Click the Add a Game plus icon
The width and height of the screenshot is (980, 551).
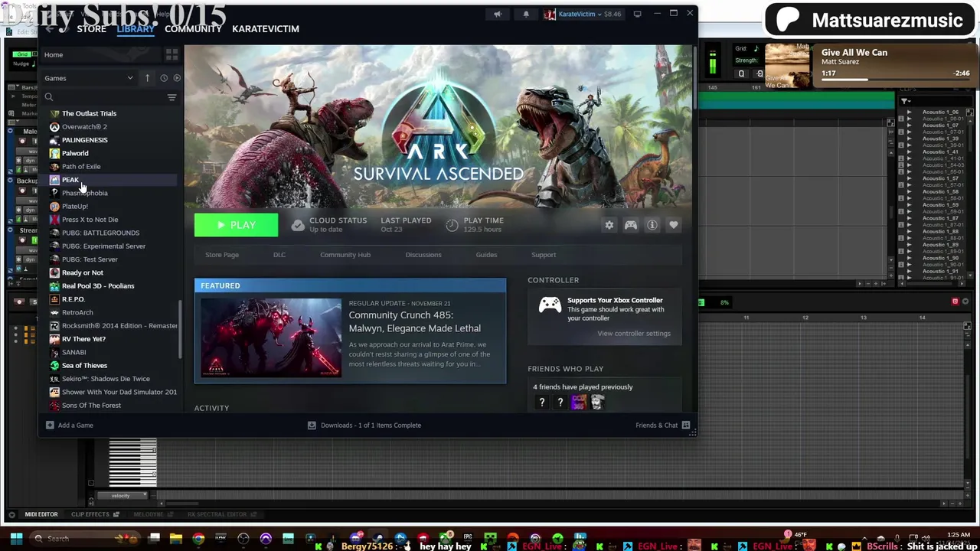point(50,425)
